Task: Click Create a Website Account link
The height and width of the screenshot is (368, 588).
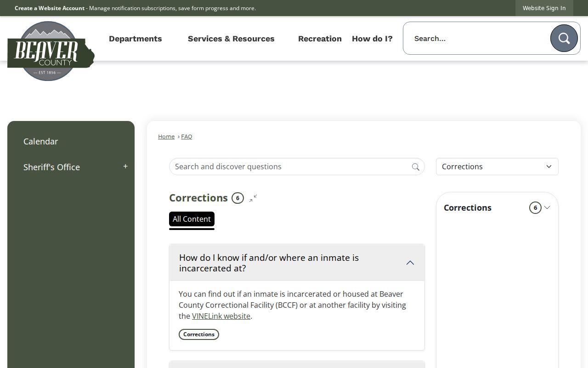Action: pos(50,8)
